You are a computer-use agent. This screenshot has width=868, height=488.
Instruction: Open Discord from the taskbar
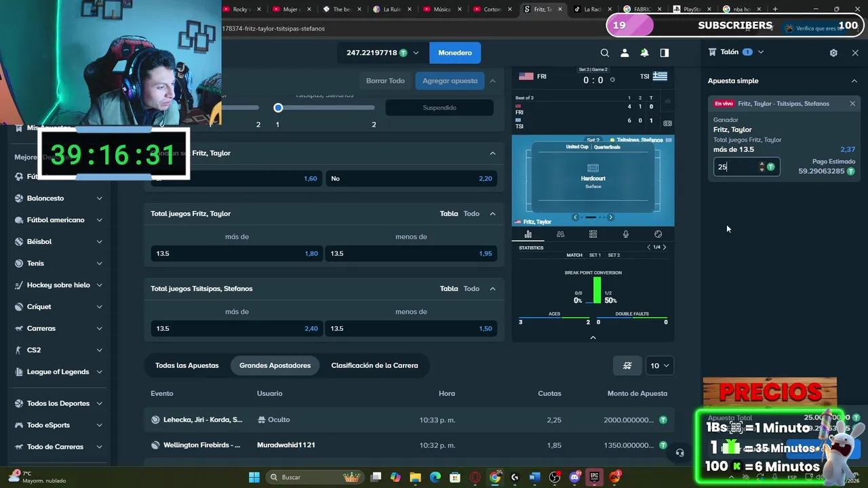click(574, 477)
